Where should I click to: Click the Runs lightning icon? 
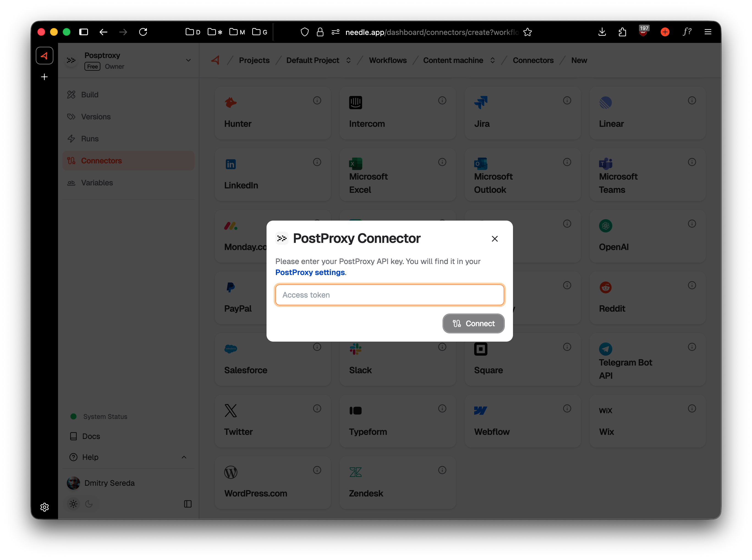[72, 138]
